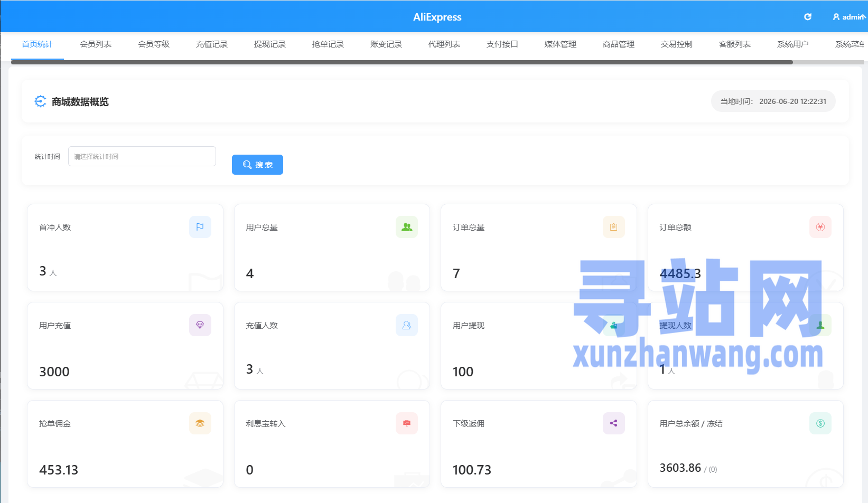The image size is (868, 503).
Task: Open the 系统用户 tab
Action: point(793,44)
